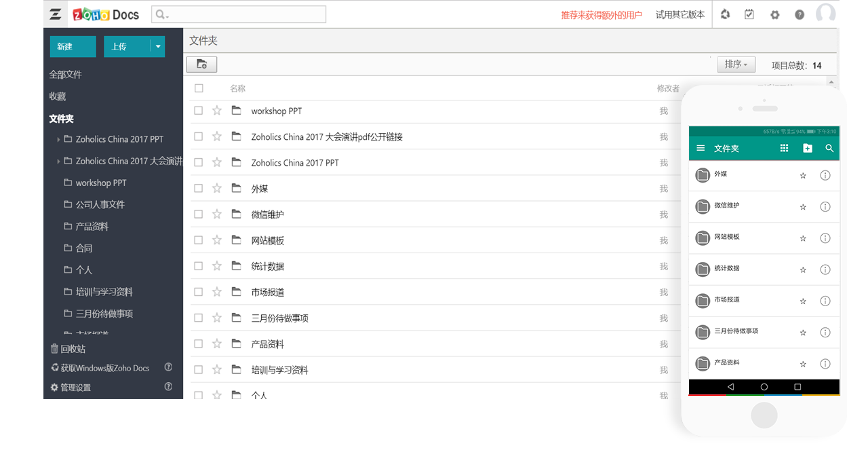This screenshot has width=868, height=465.
Task: Star the 培训与学习资料 row in web list
Action: [217, 369]
